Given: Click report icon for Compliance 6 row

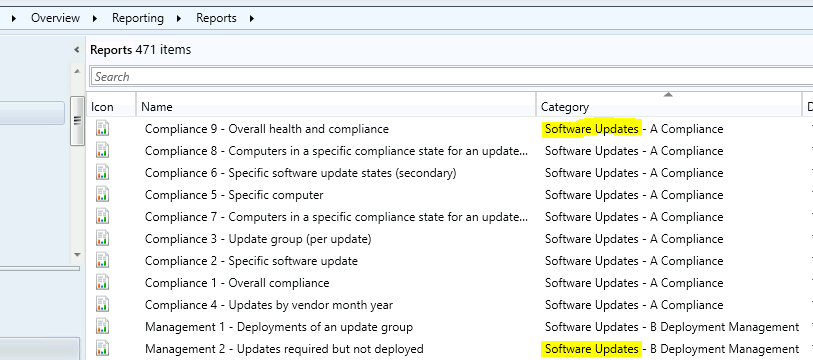Looking at the screenshot, I should click(x=103, y=172).
